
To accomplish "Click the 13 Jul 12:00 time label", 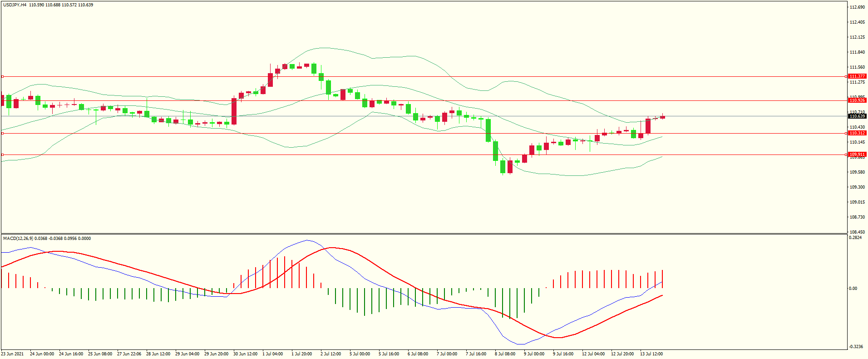I will point(651,354).
